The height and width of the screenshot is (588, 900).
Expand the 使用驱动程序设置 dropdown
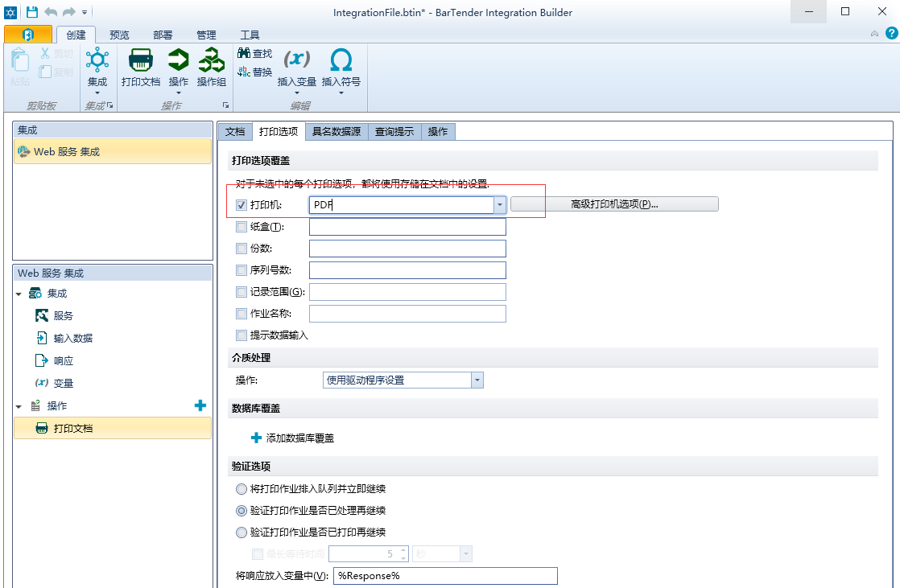click(477, 380)
